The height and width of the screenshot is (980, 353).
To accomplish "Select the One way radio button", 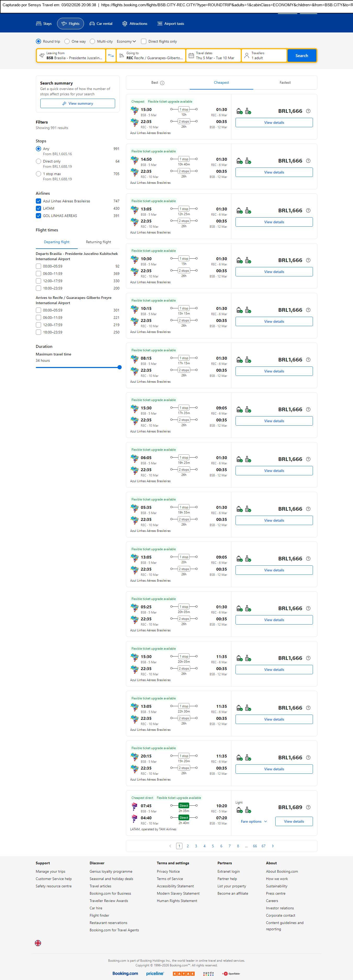I will point(67,41).
